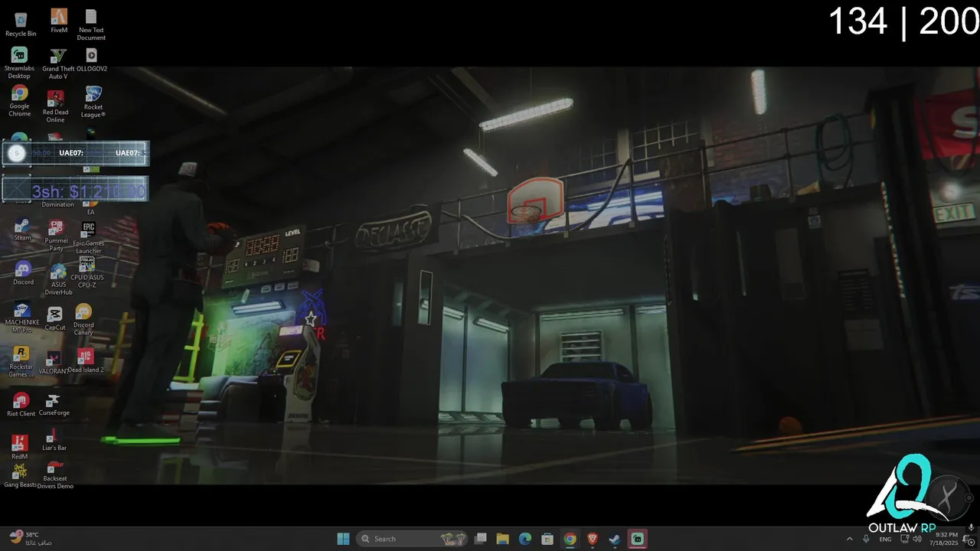Select the New Text Document file
Image resolution: width=980 pixels, height=551 pixels.
tap(91, 24)
